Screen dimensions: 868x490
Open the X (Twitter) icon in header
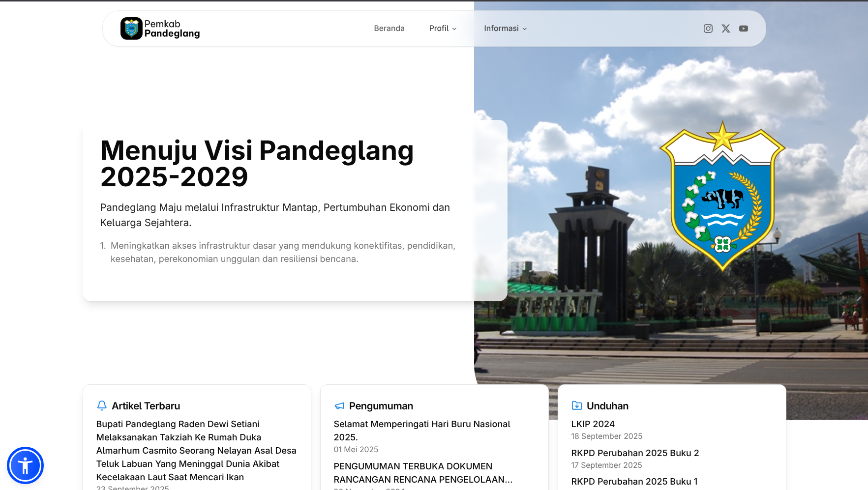click(726, 28)
